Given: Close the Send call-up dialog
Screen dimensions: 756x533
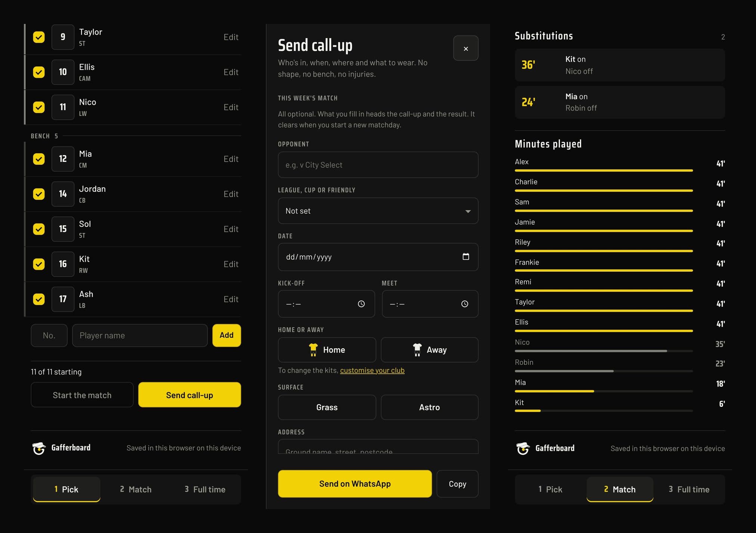Looking at the screenshot, I should (x=465, y=48).
